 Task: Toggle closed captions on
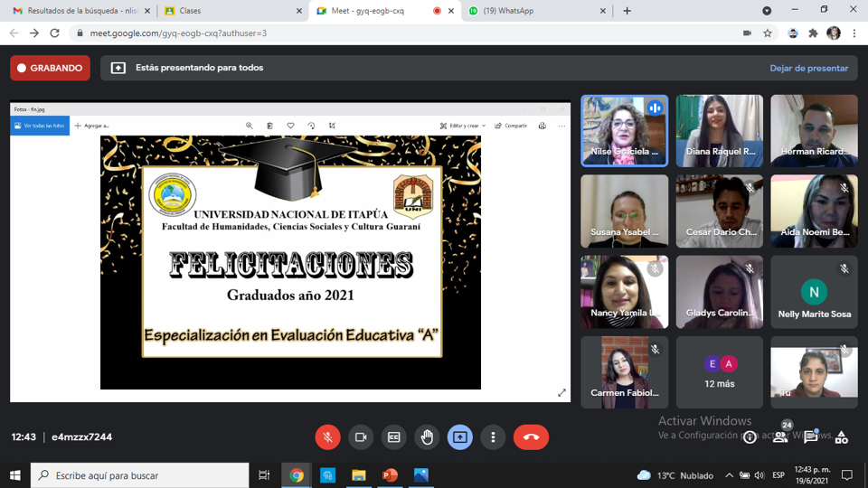393,437
